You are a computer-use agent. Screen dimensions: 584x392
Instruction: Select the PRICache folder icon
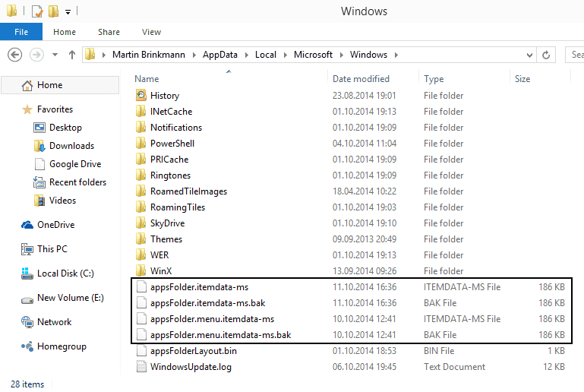[x=140, y=160]
